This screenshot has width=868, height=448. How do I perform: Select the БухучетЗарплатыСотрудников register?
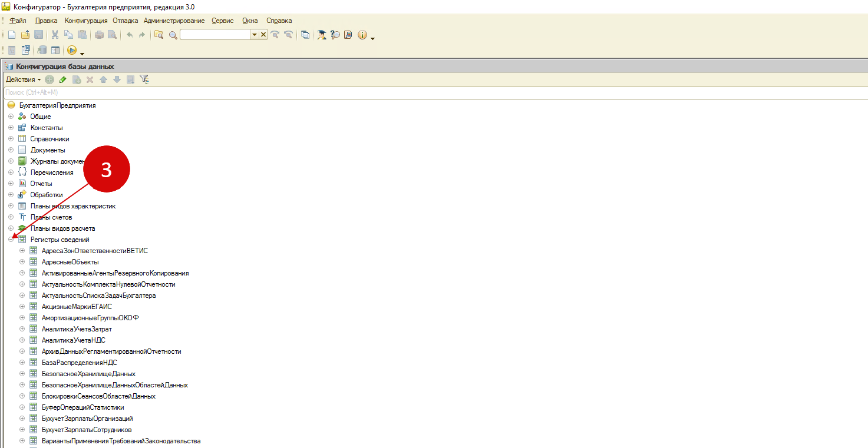pos(87,430)
